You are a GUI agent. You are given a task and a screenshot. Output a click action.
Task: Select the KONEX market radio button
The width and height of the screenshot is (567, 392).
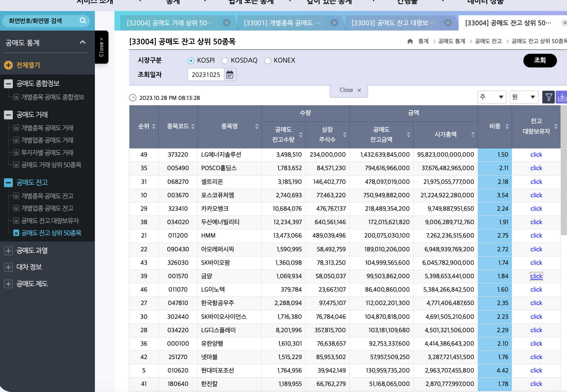(x=268, y=60)
